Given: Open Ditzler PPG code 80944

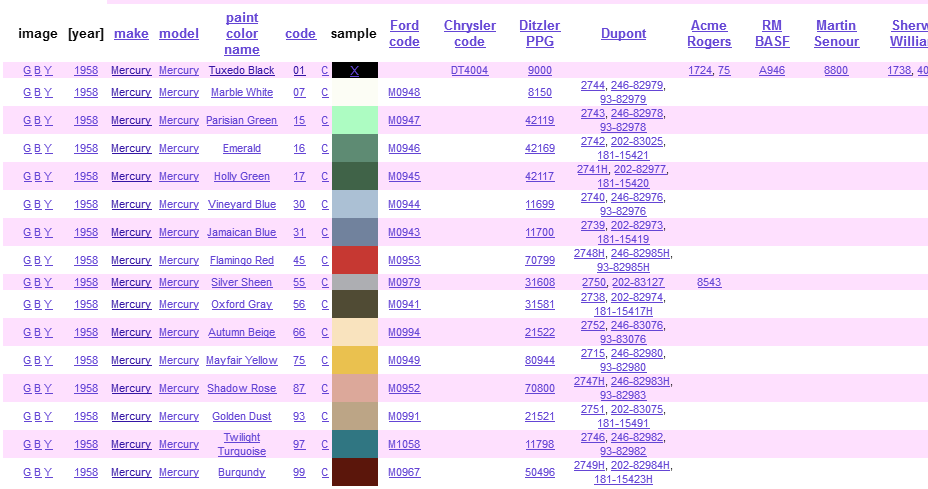Looking at the screenshot, I should point(540,360).
